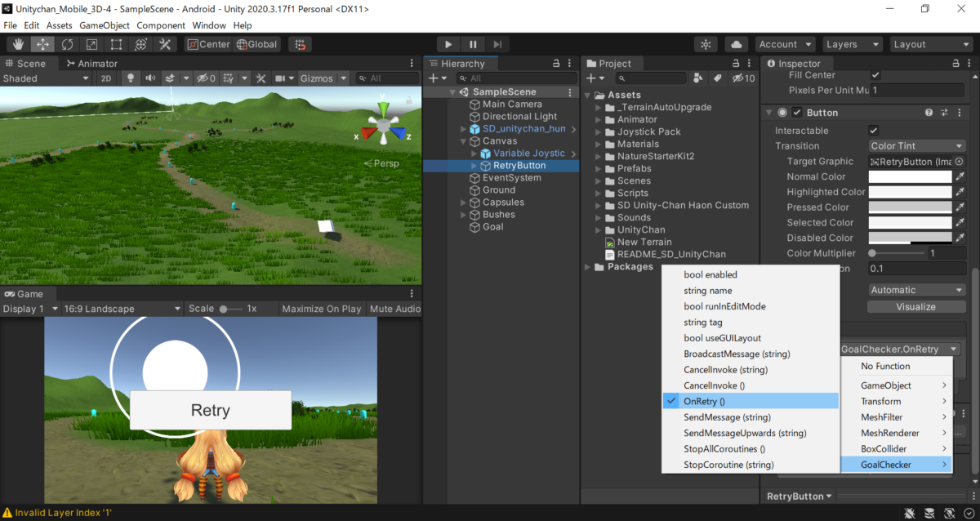Expand the Prefabs folder

[x=599, y=168]
